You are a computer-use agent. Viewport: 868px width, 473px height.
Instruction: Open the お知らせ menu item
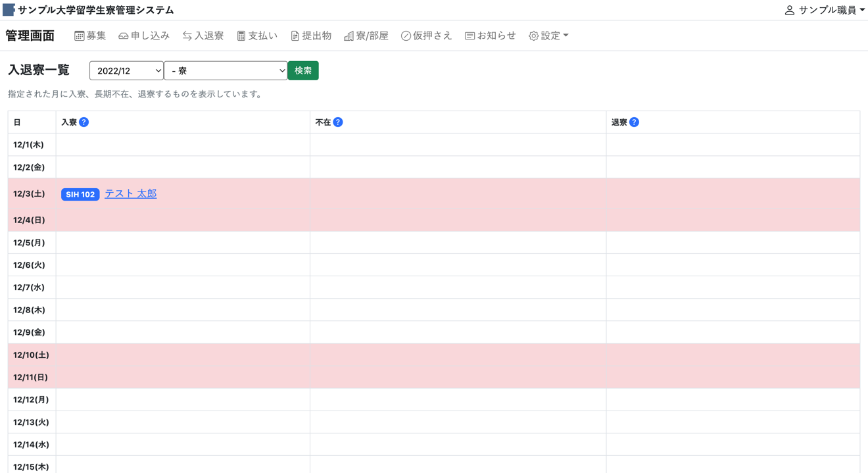[490, 36]
